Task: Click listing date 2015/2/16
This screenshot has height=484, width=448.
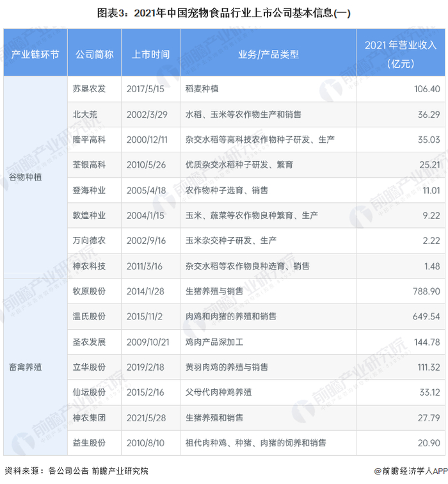Action: tap(145, 392)
